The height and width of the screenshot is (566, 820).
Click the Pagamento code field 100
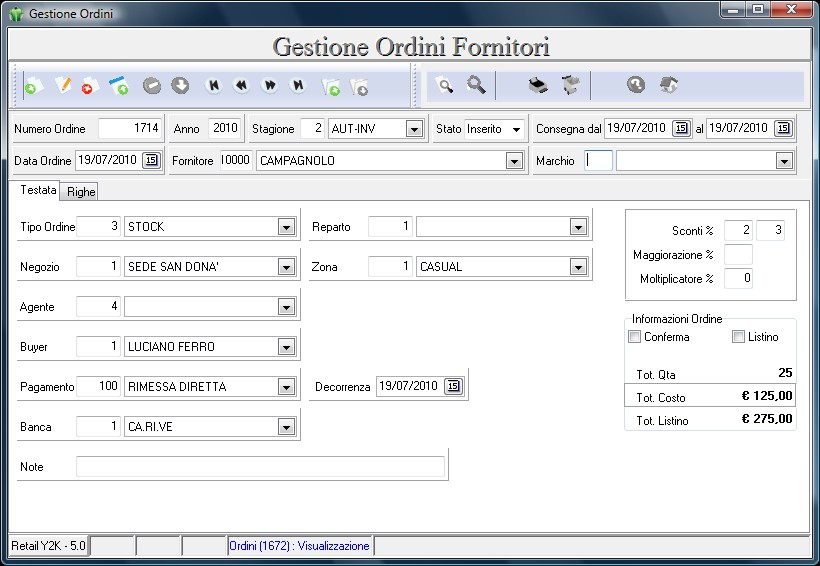click(x=98, y=387)
